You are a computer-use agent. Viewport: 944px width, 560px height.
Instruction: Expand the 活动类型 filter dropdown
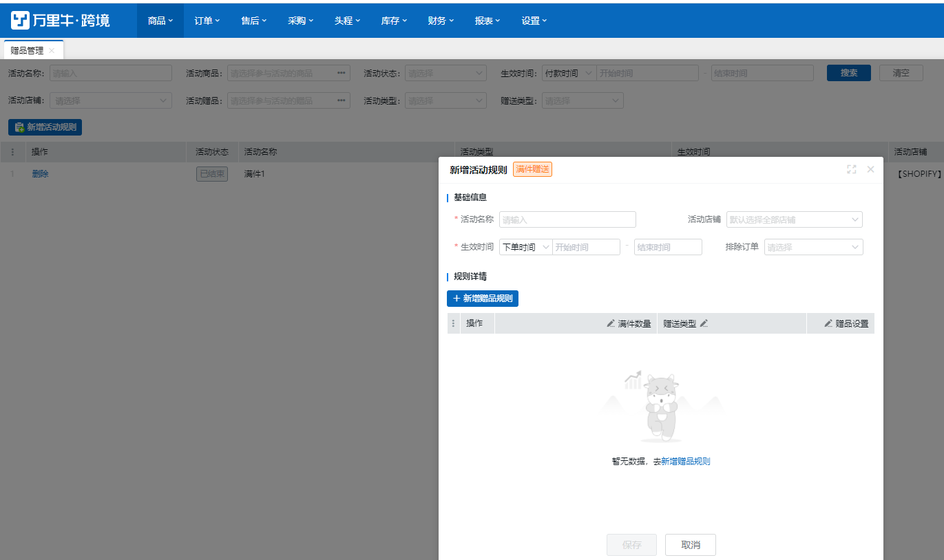pyautogui.click(x=445, y=100)
